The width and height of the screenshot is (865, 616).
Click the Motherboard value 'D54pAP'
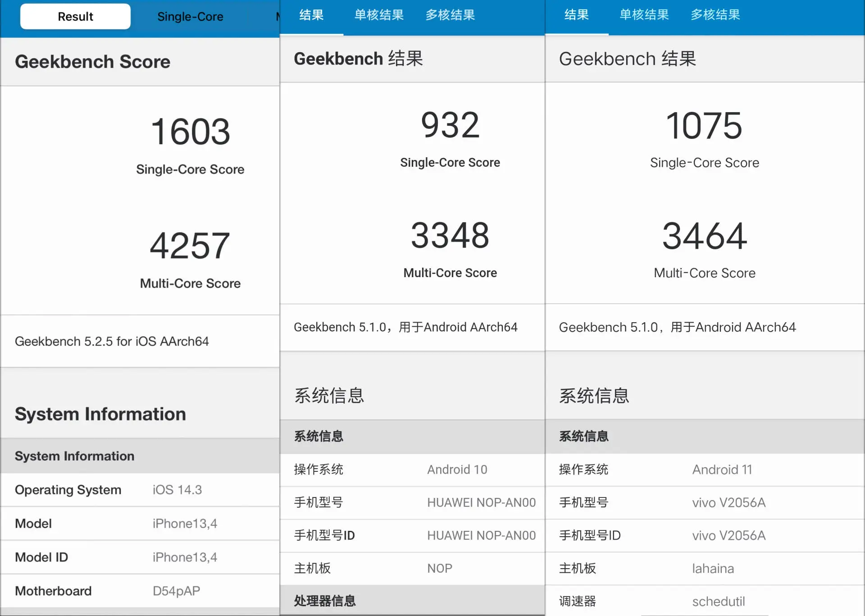tap(176, 591)
